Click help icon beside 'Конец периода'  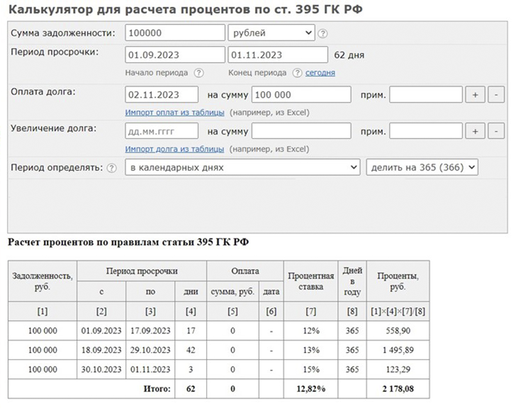tap(297, 73)
